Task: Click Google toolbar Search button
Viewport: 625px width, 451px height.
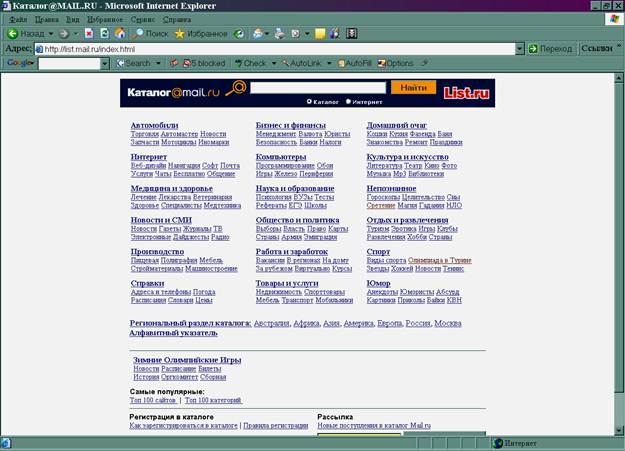Action: tap(134, 63)
